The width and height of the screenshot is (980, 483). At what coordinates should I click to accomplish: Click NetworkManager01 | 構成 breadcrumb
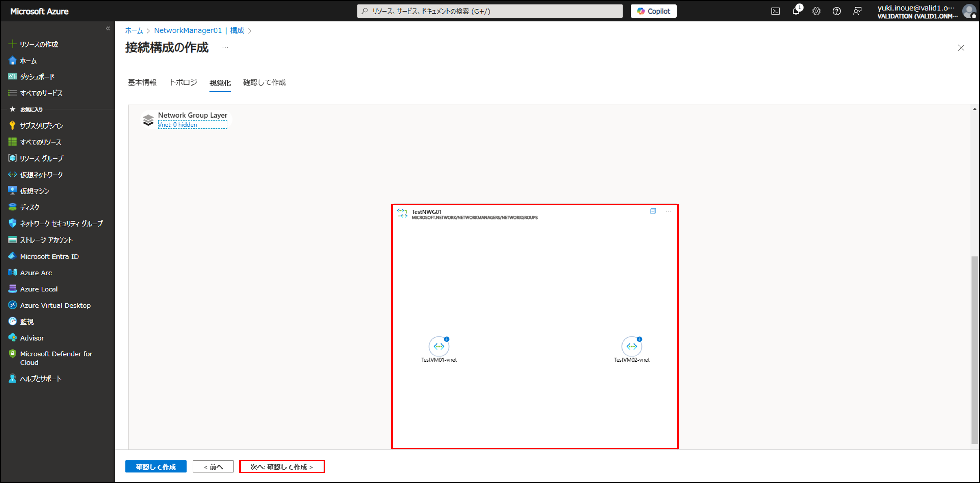pyautogui.click(x=199, y=30)
